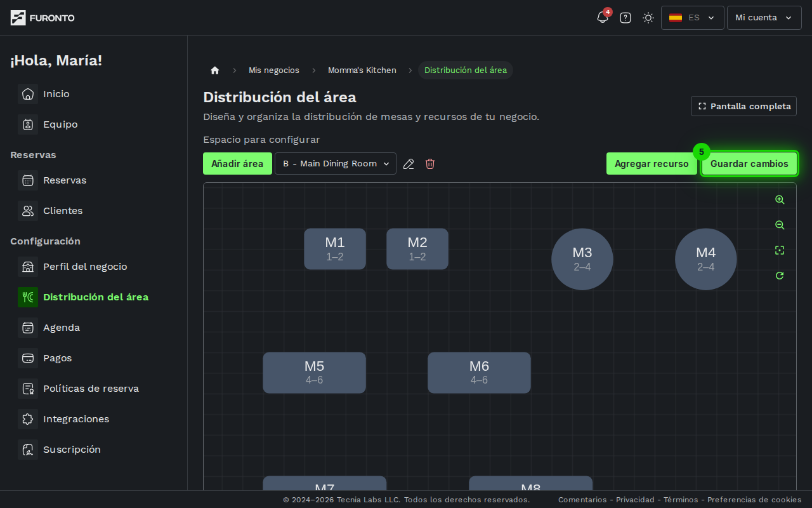Select table M1 on the canvas
Image resolution: width=812 pixels, height=508 pixels.
coord(335,249)
